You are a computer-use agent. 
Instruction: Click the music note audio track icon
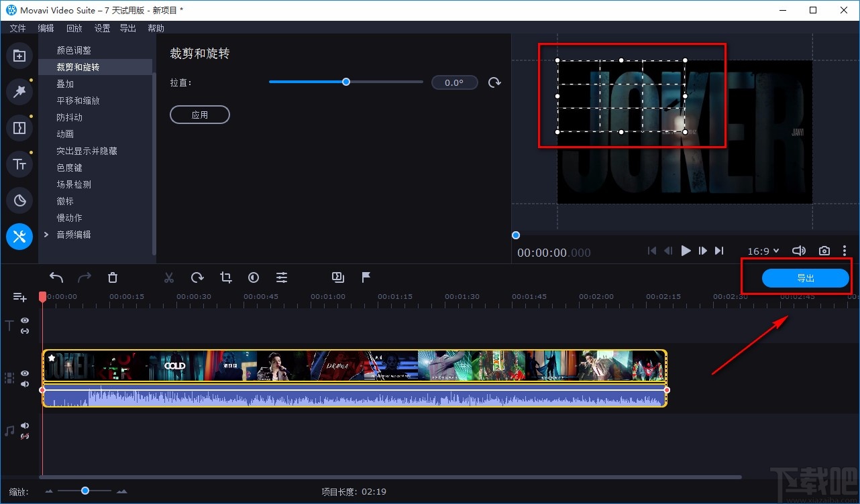(x=9, y=431)
